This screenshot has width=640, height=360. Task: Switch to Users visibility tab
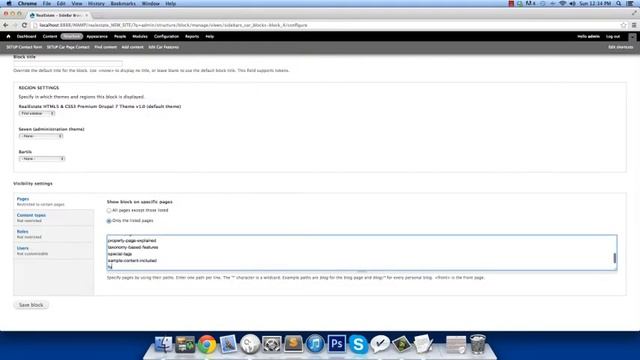pos(54,251)
